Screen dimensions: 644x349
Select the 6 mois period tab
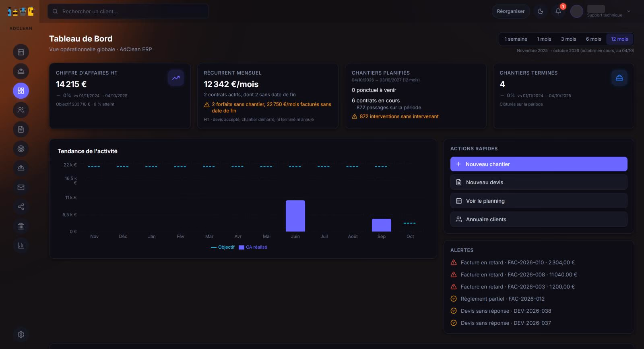[594, 39]
